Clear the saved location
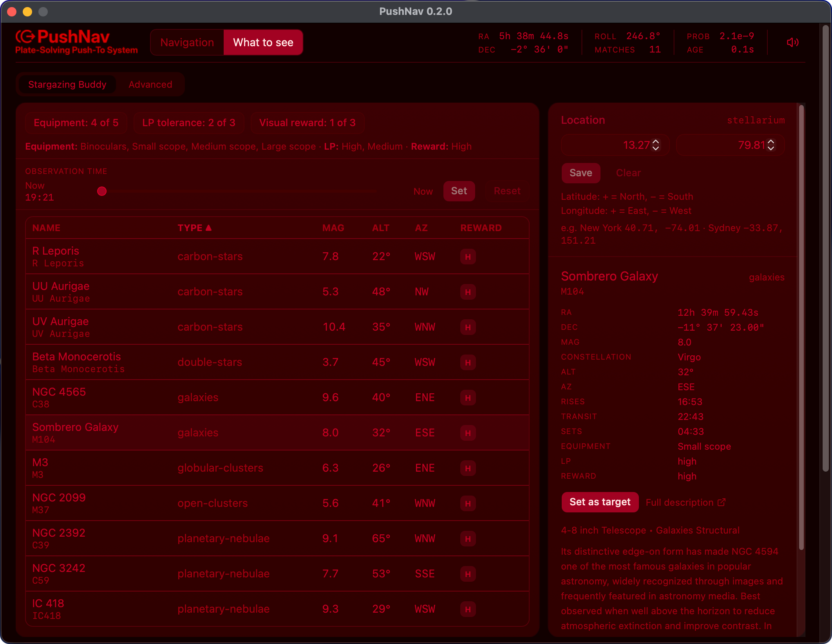This screenshot has height=644, width=832. tap(628, 173)
